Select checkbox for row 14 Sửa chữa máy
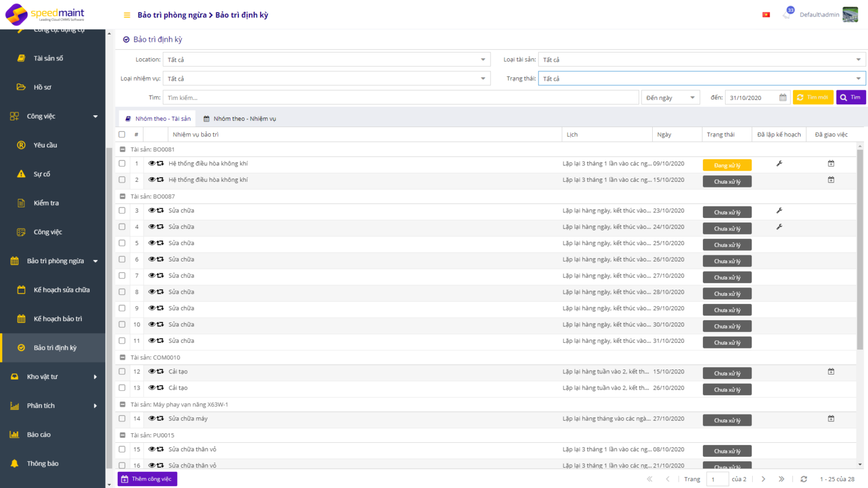Viewport: 868px width, 488px height. [x=122, y=419]
